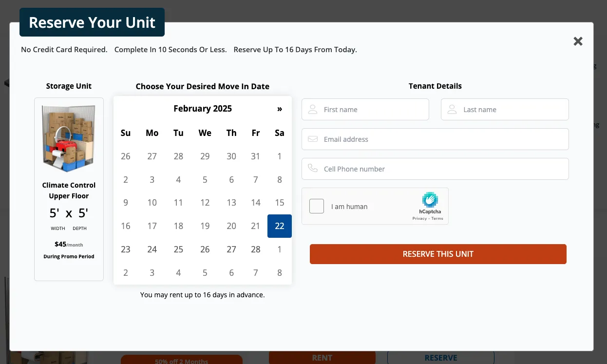
Task: Open the hCaptcha Terms link
Action: coord(437,218)
